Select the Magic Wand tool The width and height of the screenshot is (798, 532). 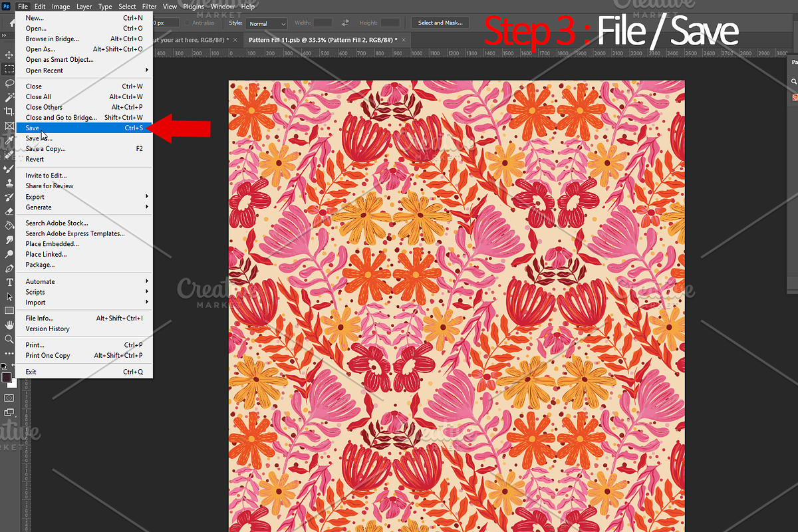click(9, 97)
